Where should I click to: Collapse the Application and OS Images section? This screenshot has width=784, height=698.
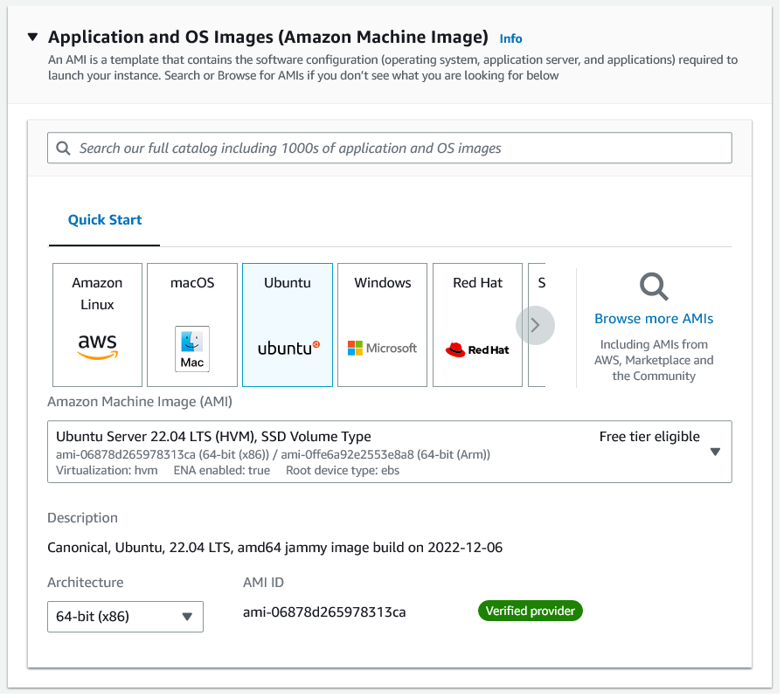tap(32, 37)
